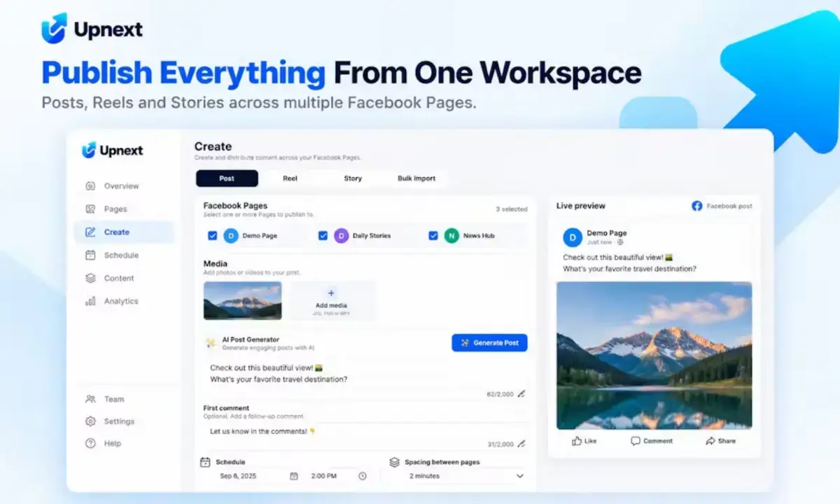Click the News Hub green avatar
The image size is (840, 504).
click(x=451, y=236)
